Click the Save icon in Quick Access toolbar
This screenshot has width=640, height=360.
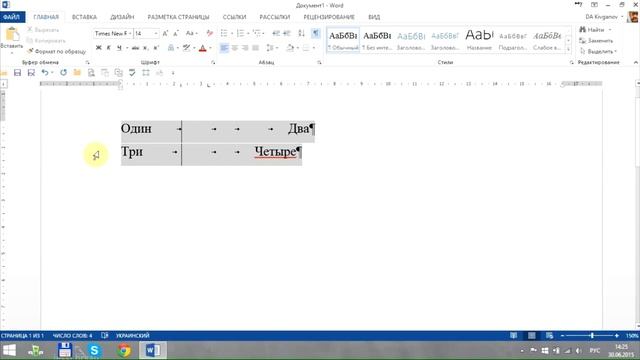tap(17, 73)
